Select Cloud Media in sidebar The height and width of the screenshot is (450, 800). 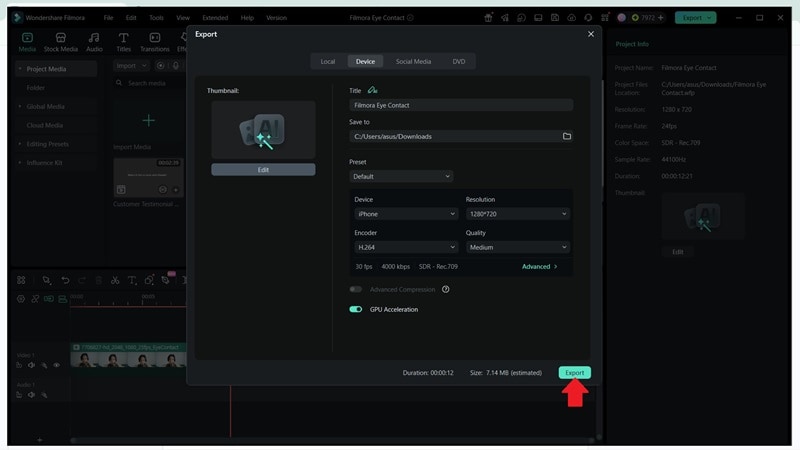coord(44,125)
